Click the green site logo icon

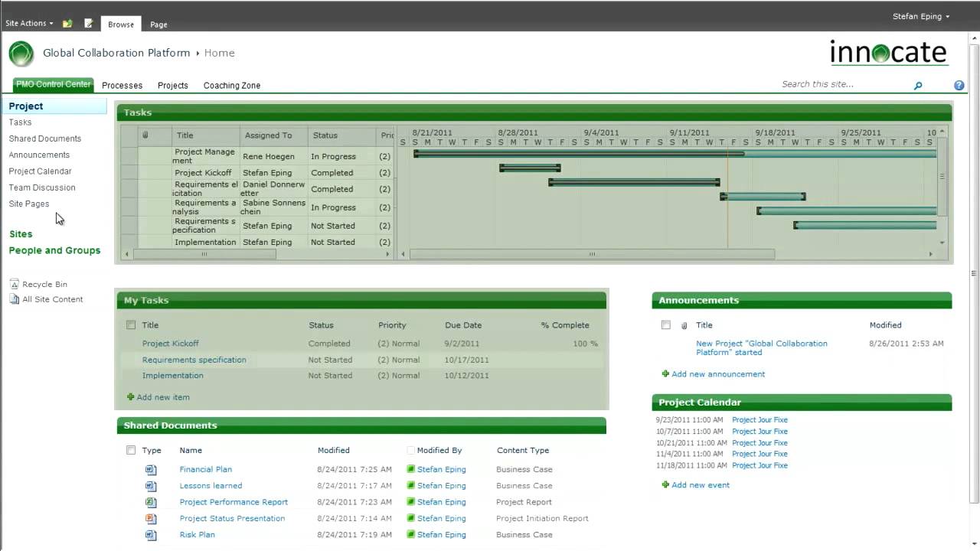pyautogui.click(x=21, y=54)
